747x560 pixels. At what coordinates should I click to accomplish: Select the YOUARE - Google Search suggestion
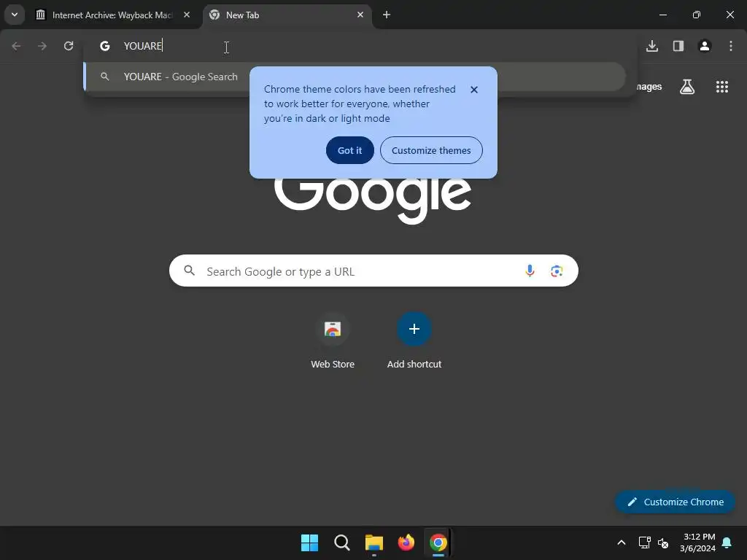click(x=355, y=77)
